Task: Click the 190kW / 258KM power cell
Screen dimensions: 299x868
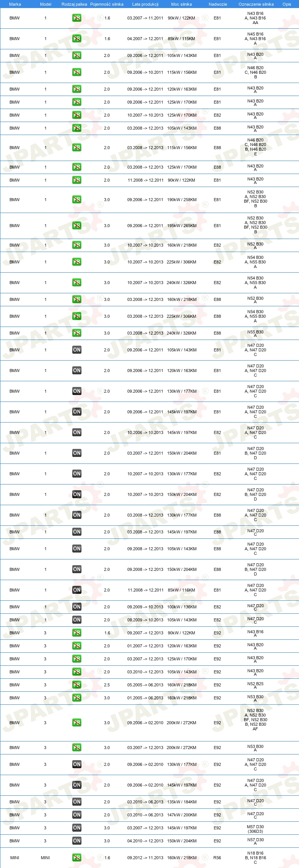Action: point(182,200)
